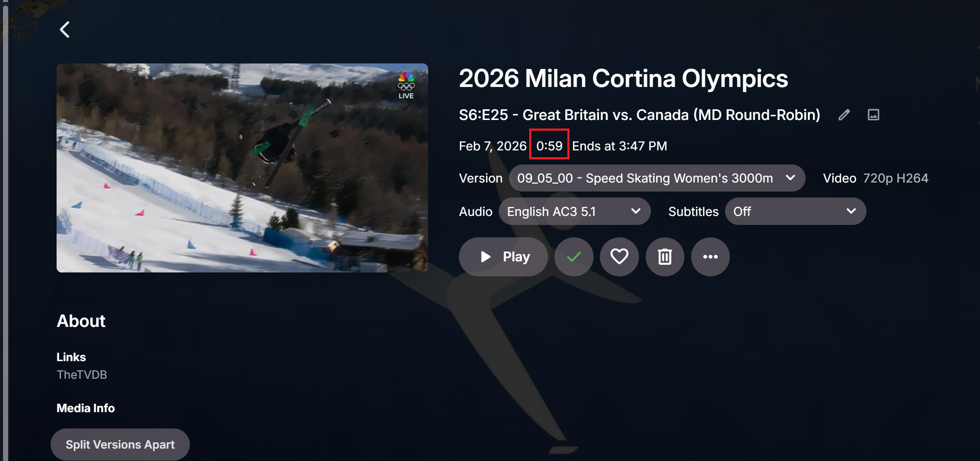The height and width of the screenshot is (461, 980).
Task: Click the vertical scrollbar on left edge
Action: coord(5,230)
